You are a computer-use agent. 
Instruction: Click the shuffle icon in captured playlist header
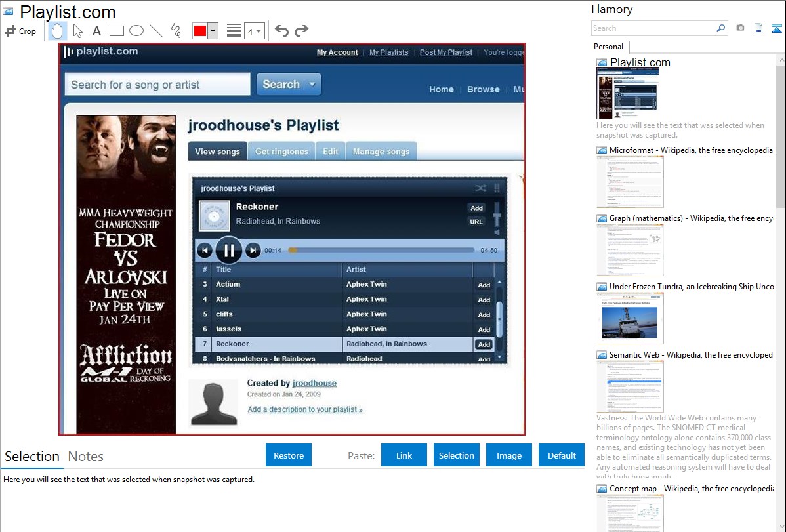[480, 188]
